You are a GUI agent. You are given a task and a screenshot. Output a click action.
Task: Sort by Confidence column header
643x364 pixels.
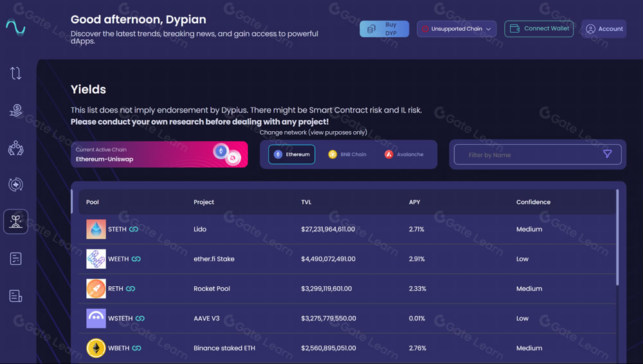coord(533,202)
